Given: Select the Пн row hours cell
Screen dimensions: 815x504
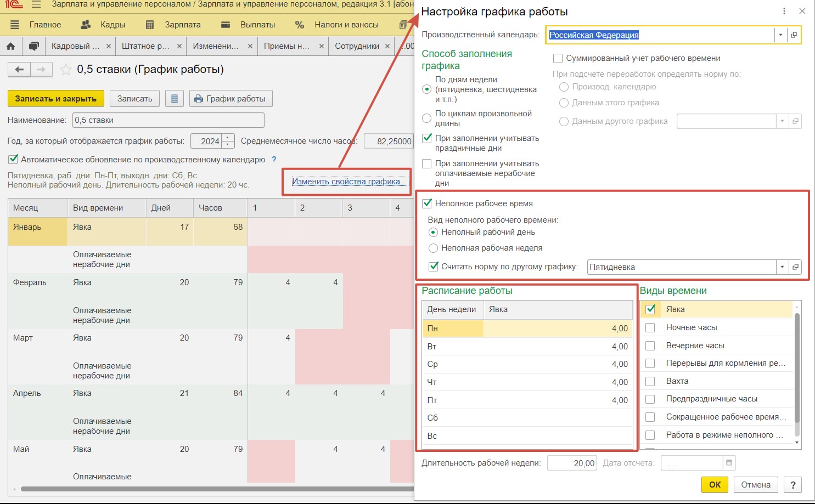Looking at the screenshot, I should pos(558,329).
